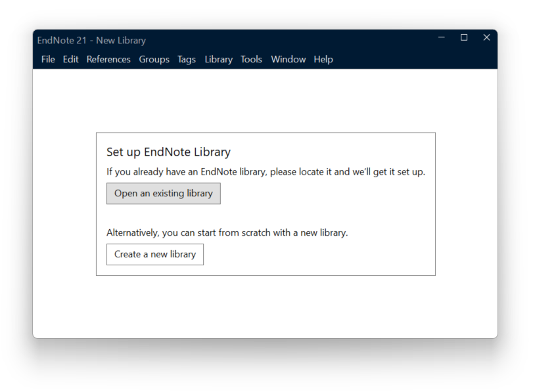Open the Tools menu
533x392 pixels.
point(251,59)
